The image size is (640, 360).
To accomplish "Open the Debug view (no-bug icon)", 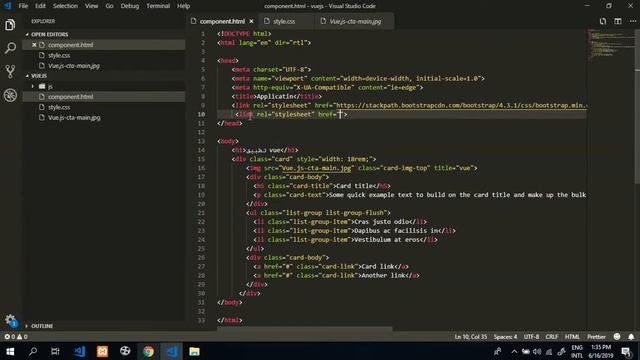I will [10, 95].
